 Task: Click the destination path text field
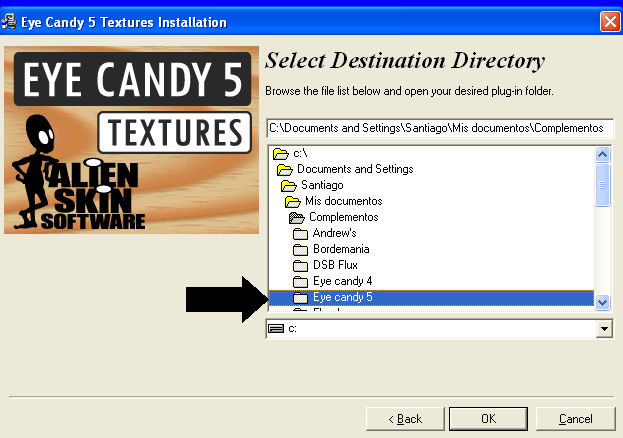click(439, 129)
